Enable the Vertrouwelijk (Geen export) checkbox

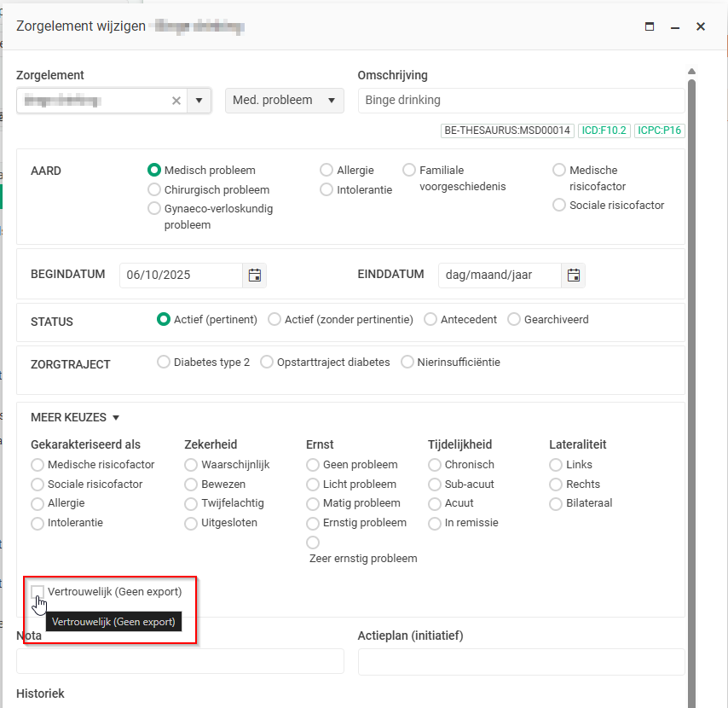tap(38, 591)
